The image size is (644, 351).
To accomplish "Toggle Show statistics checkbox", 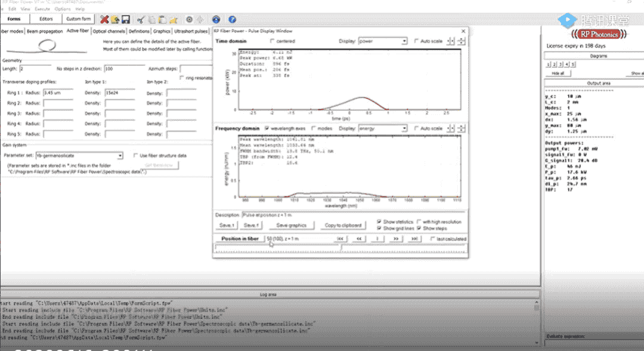I will point(379,222).
